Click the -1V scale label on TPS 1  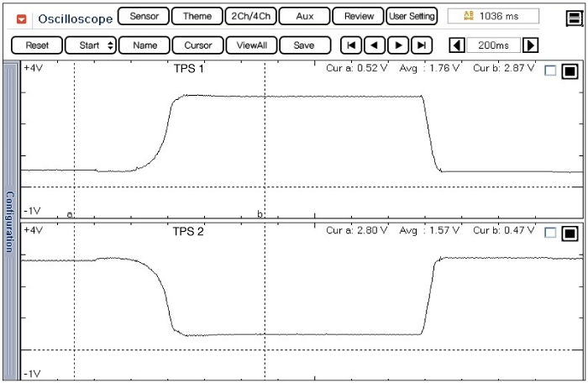tap(32, 211)
